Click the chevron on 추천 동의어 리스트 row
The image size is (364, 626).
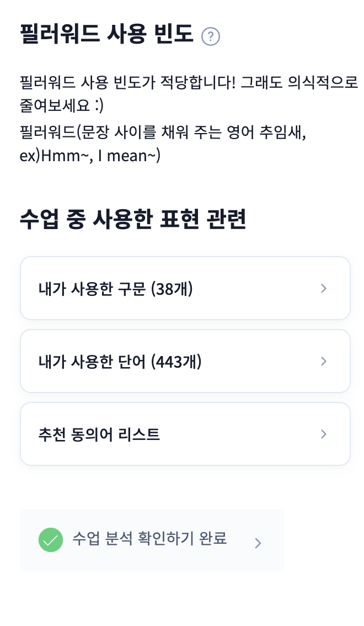point(324,434)
